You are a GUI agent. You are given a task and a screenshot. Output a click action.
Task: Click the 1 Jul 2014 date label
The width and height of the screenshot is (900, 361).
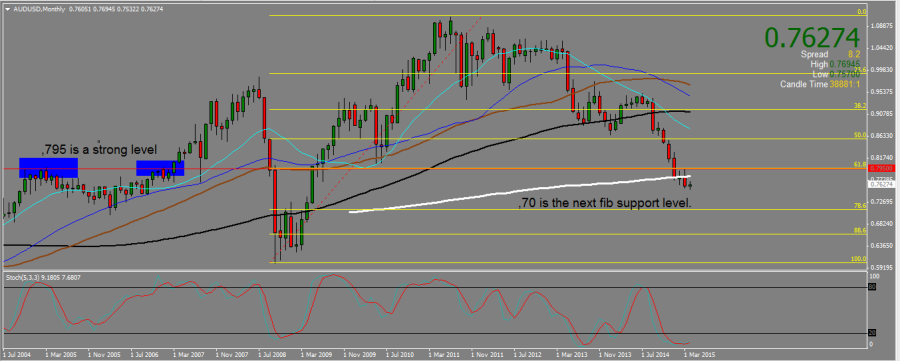click(655, 354)
